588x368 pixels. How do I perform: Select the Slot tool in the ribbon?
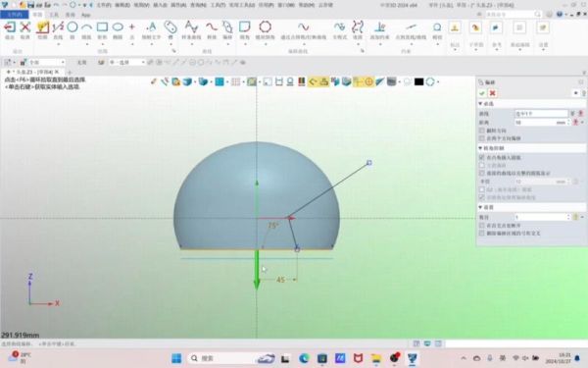click(171, 27)
